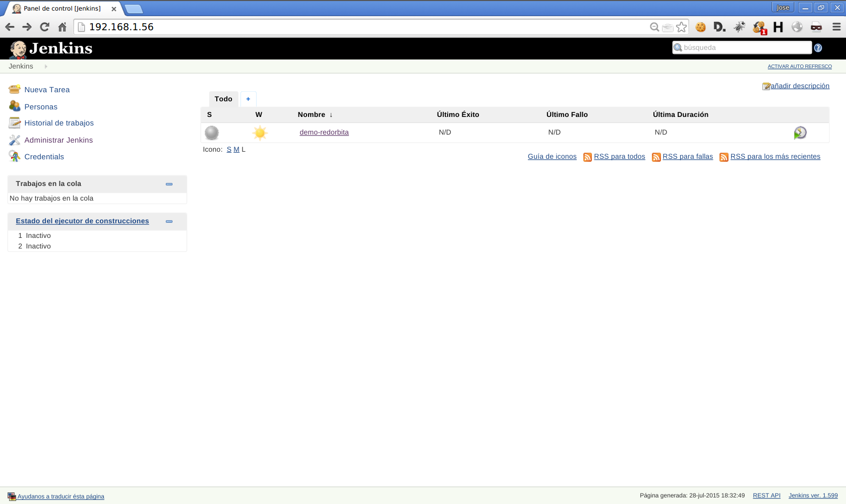The height and width of the screenshot is (504, 846).
Task: Select the Todo view tab
Action: click(x=223, y=99)
